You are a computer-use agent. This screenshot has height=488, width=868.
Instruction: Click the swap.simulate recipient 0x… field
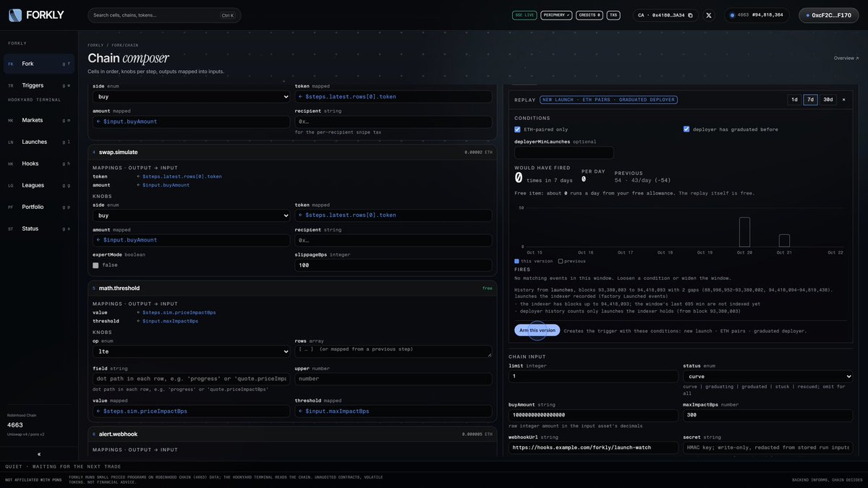[x=393, y=240]
